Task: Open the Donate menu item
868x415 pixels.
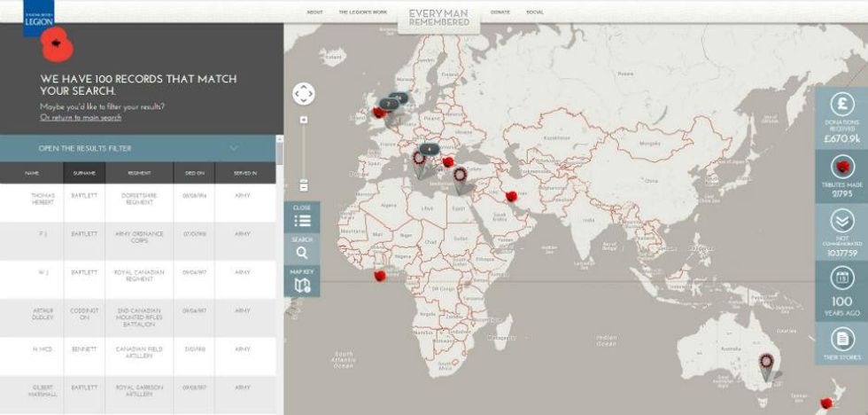Action: click(500, 12)
